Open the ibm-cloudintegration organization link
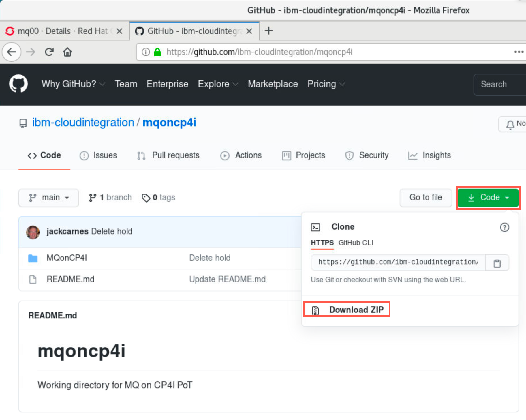This screenshot has width=526, height=420. (x=83, y=123)
